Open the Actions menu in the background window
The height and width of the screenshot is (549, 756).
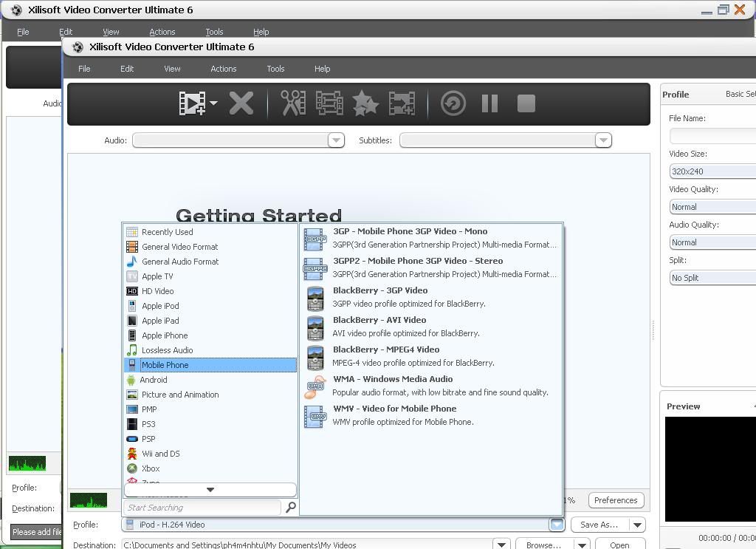pos(162,32)
